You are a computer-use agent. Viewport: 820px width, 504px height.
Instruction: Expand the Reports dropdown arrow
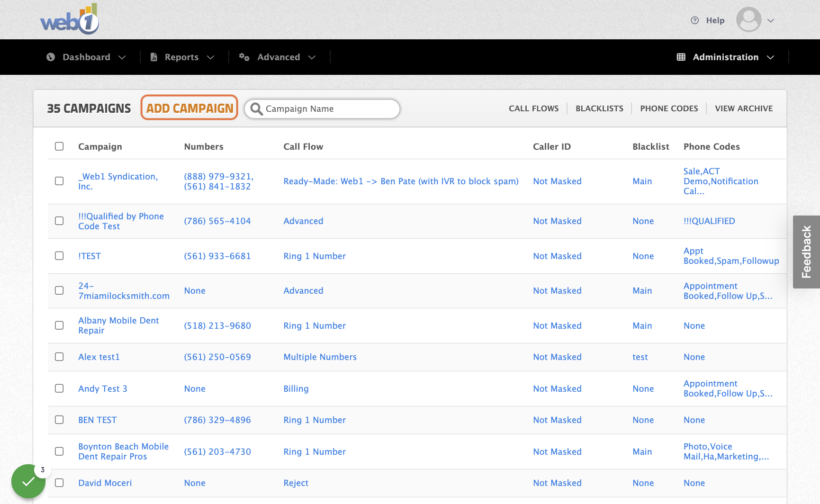click(211, 57)
